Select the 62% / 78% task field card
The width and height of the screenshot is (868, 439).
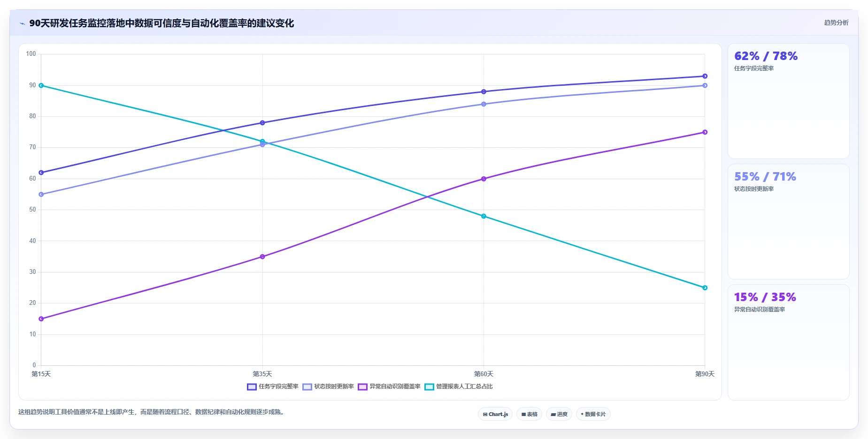tap(788, 101)
